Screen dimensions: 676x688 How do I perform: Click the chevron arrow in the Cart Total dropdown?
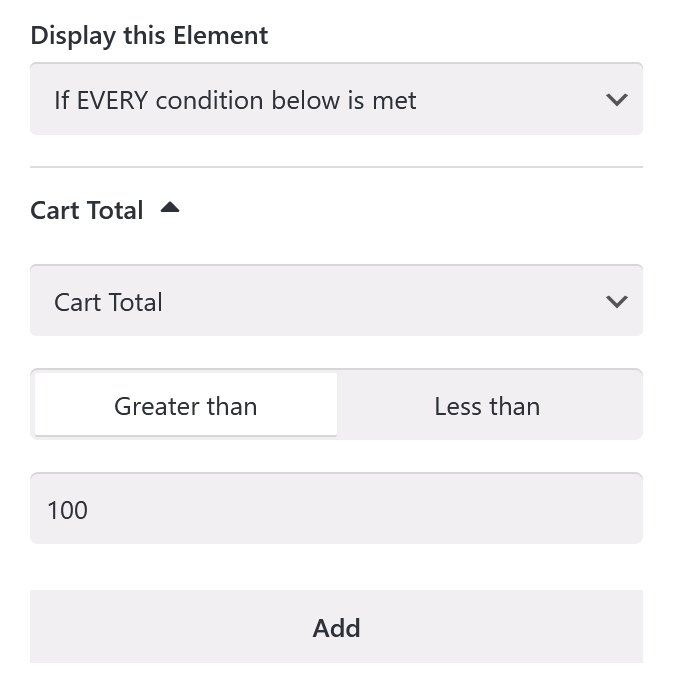[616, 302]
